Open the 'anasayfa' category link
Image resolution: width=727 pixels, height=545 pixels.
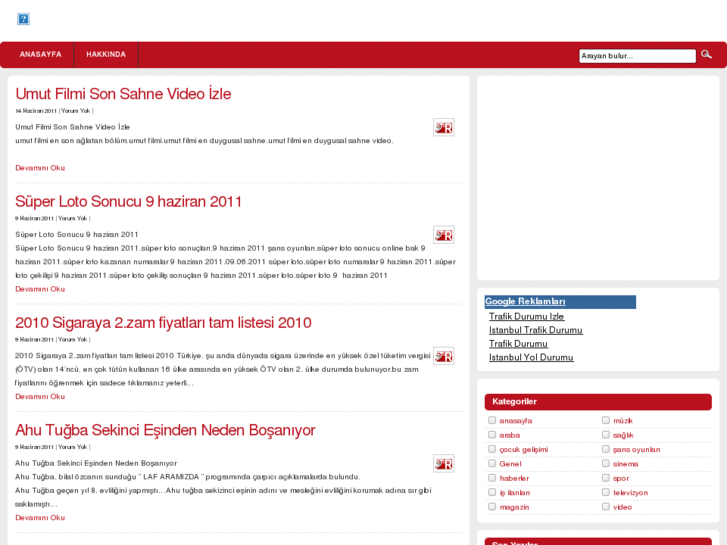[x=516, y=421]
